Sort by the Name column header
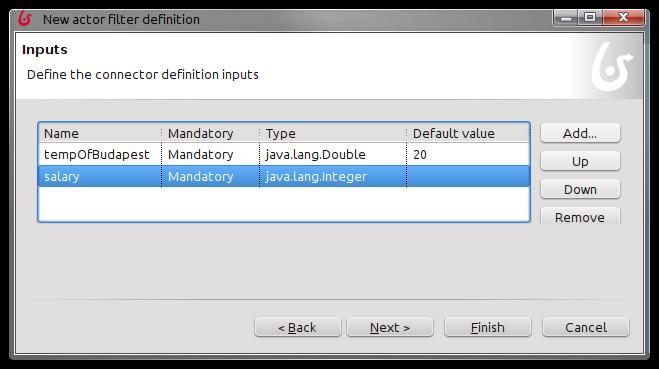The image size is (659, 369). click(x=100, y=133)
